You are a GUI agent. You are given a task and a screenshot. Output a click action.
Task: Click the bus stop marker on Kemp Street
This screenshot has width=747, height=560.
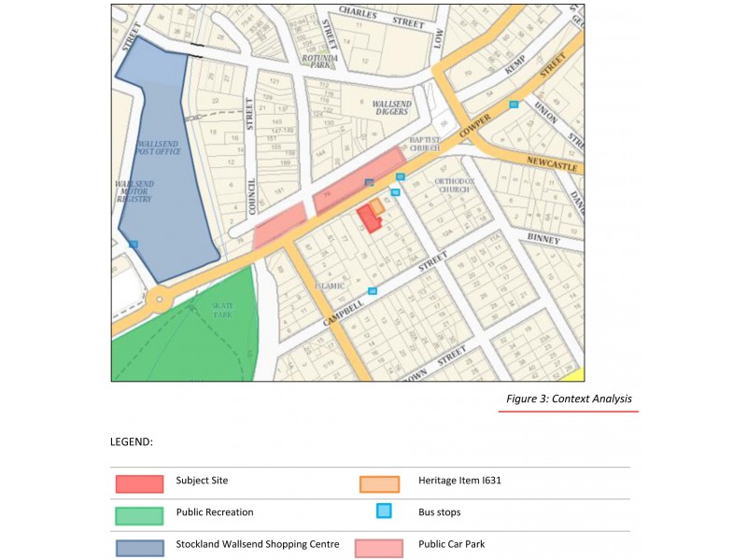[513, 105]
